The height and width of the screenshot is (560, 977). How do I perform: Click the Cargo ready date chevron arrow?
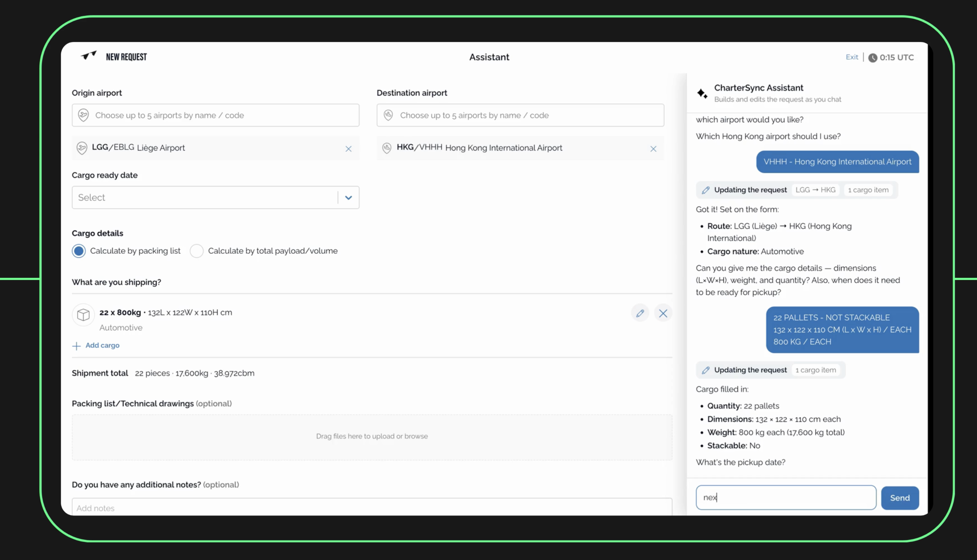[349, 198]
